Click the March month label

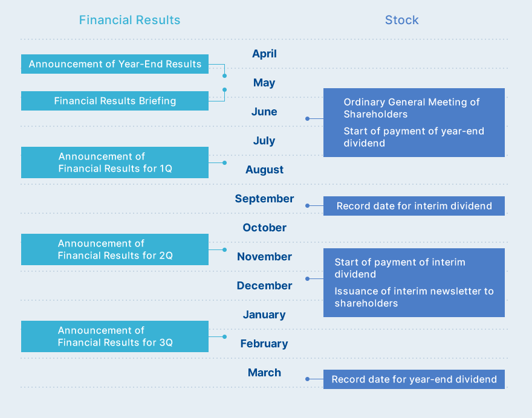click(264, 373)
